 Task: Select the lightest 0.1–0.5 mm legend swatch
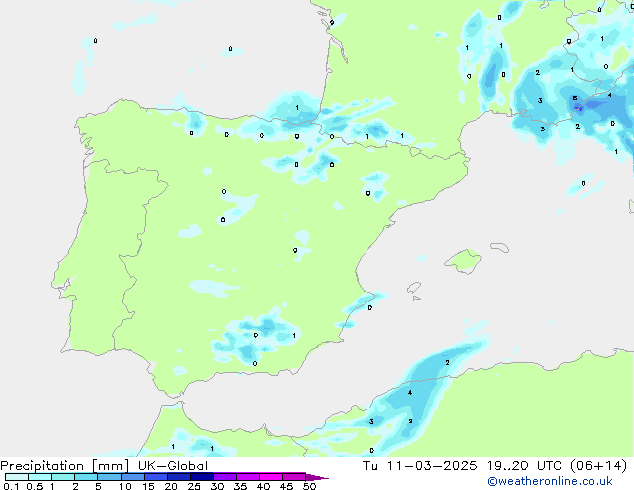point(17,477)
